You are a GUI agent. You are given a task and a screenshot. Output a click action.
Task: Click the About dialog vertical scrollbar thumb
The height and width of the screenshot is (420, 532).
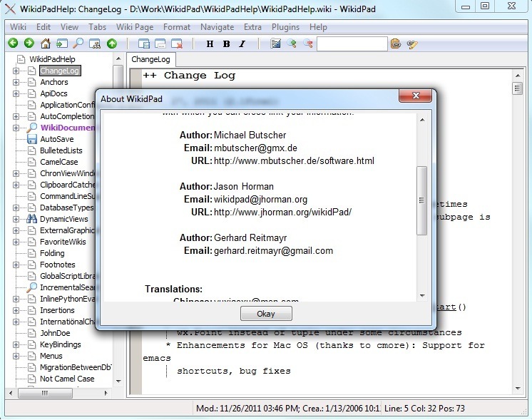pyautogui.click(x=421, y=200)
